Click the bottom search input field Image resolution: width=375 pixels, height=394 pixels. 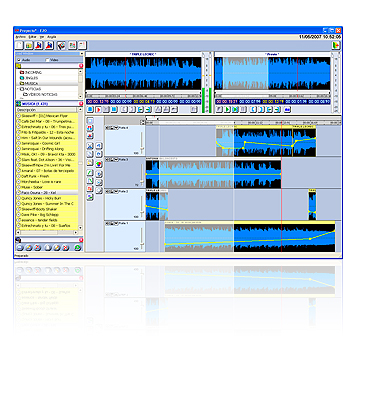[49, 240]
